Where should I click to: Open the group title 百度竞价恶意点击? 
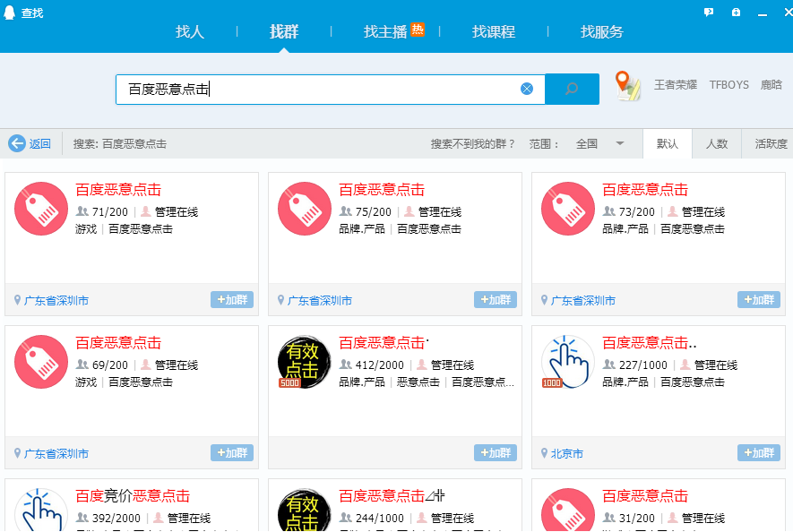tap(133, 496)
